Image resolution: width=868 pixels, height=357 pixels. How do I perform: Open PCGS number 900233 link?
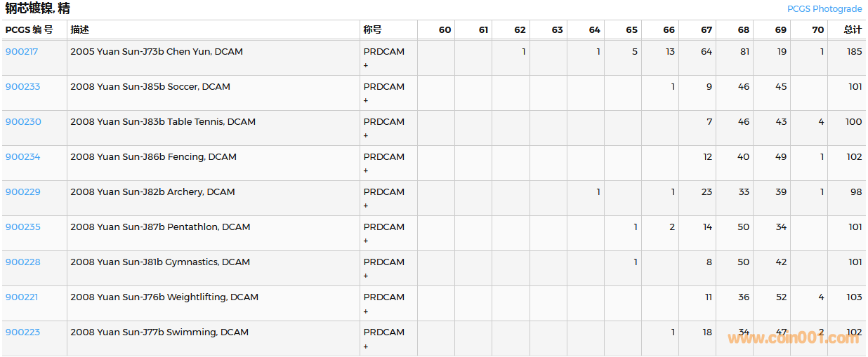(x=22, y=86)
